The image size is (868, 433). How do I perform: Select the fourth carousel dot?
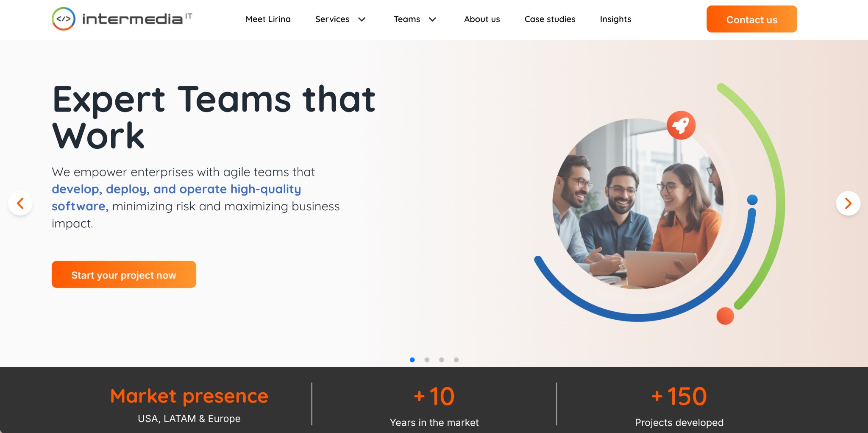pyautogui.click(x=456, y=360)
